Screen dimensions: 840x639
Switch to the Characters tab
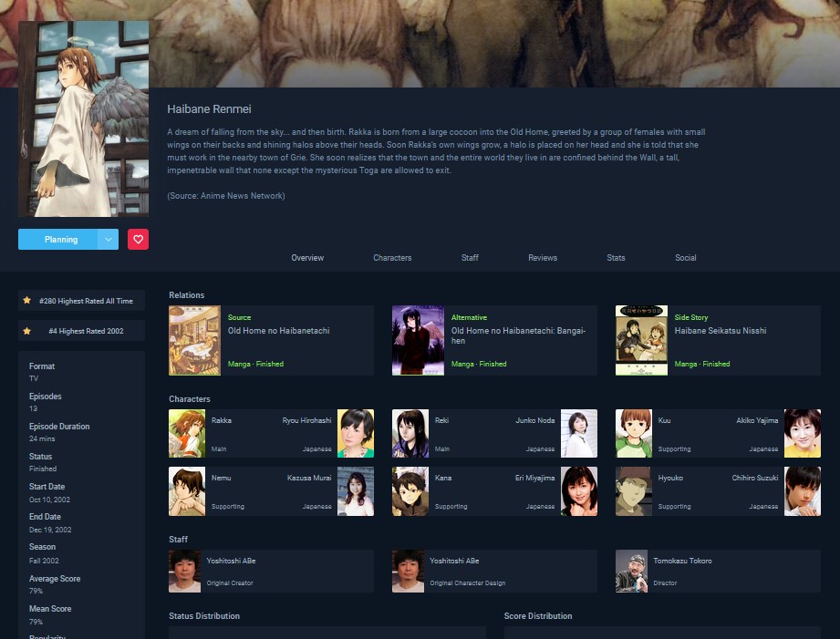pyautogui.click(x=392, y=258)
